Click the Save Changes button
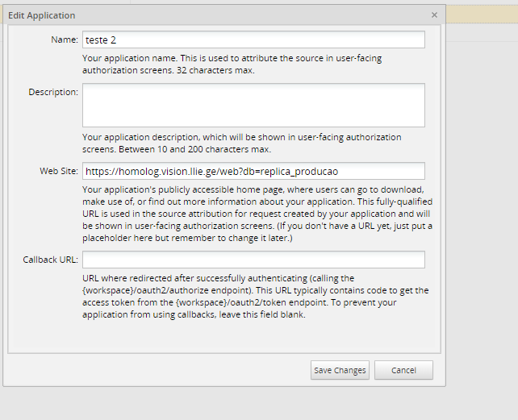The height and width of the screenshot is (420, 518). coord(340,370)
